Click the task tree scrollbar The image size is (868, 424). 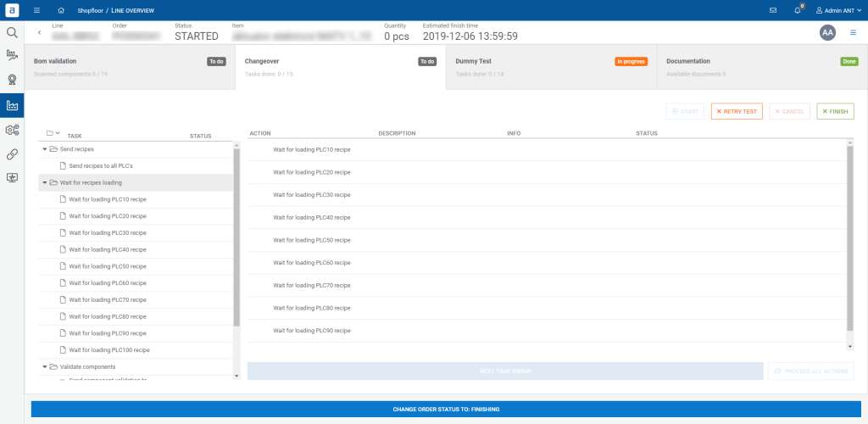(237, 237)
